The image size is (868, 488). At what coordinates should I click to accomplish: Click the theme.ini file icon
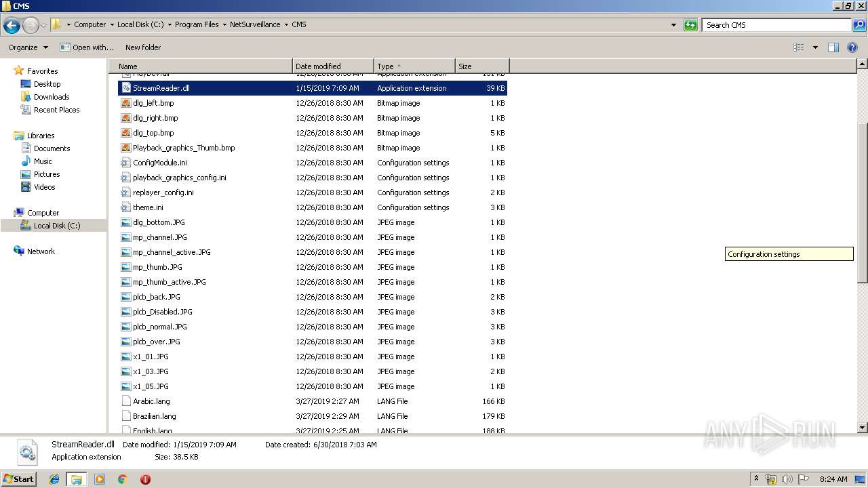click(x=125, y=207)
